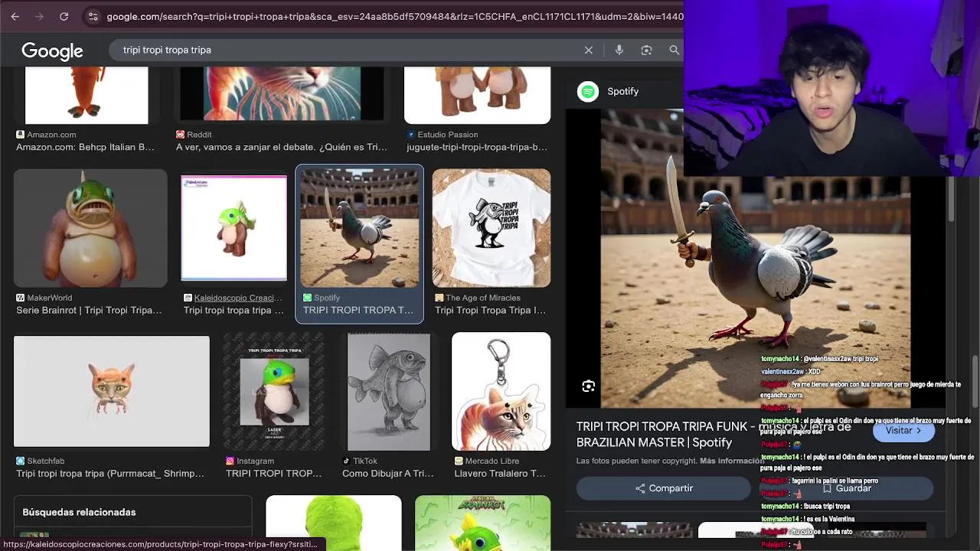Open the Spotify source name in preview header
This screenshot has height=551, width=980.
(622, 91)
